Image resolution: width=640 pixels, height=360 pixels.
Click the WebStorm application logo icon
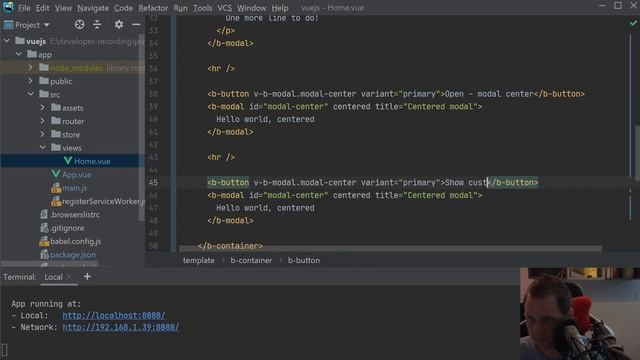(x=8, y=7)
